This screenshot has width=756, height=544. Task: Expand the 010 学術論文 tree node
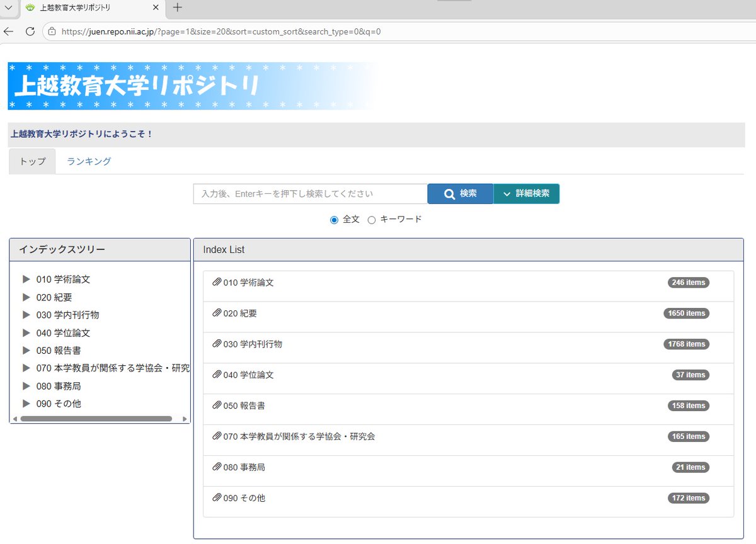click(26, 279)
